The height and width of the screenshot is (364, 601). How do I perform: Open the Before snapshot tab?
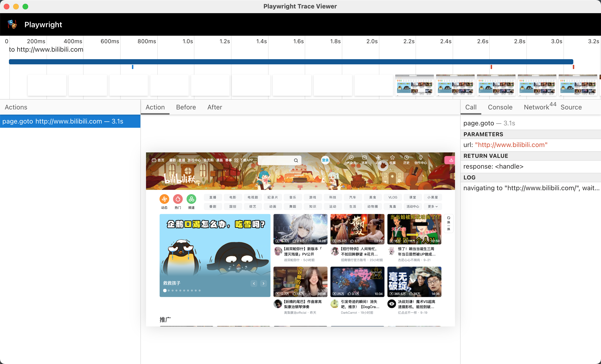pyautogui.click(x=186, y=107)
